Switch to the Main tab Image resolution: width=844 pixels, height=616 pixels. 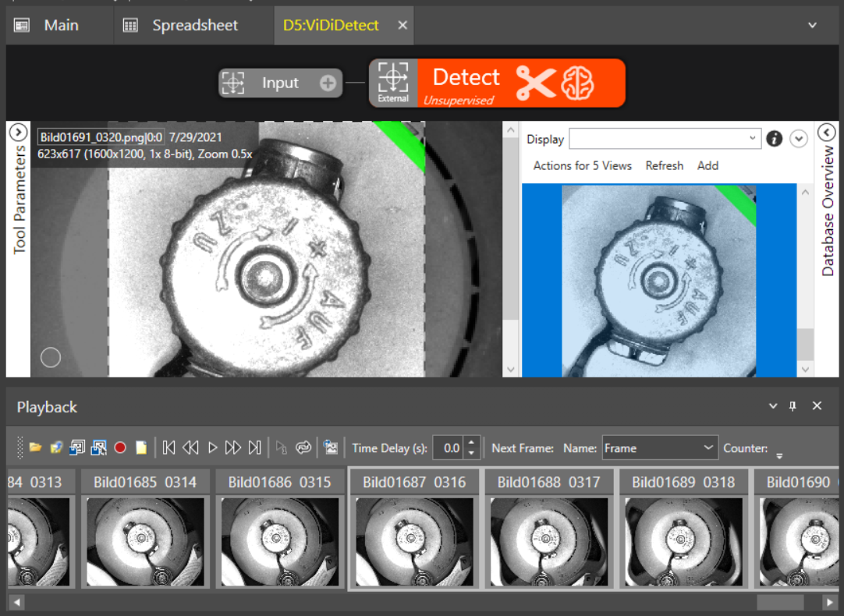60,25
